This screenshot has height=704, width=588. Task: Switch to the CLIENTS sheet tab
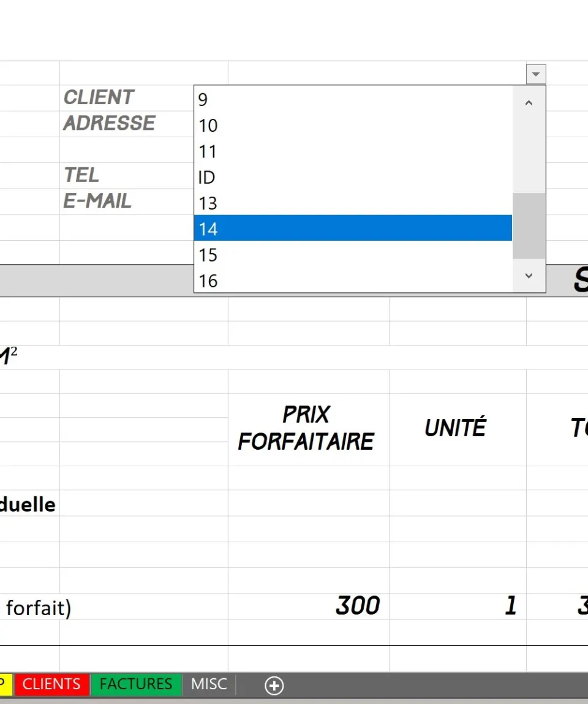[x=51, y=684]
